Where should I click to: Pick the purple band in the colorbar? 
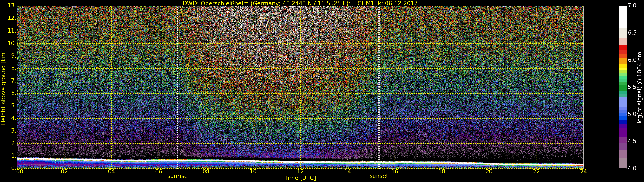(623, 132)
